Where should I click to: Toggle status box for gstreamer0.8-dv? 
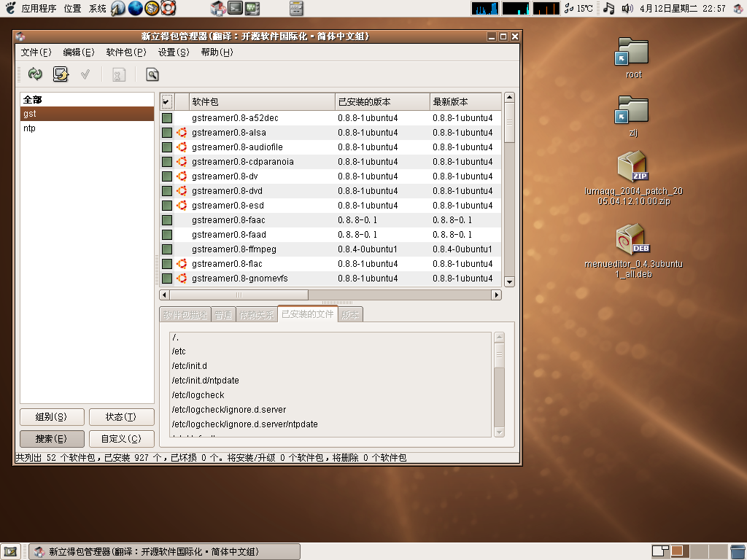(167, 176)
